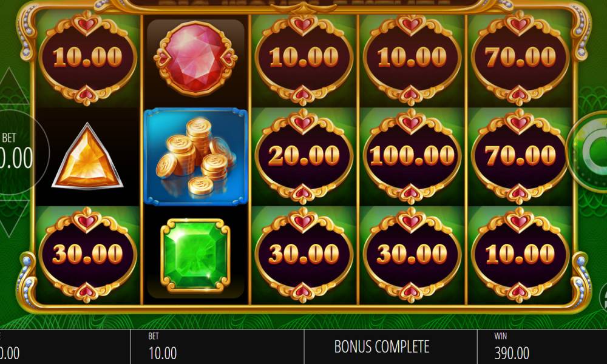This screenshot has height=364, width=607.
Task: Click the WIN 390.00 display
Action: pyautogui.click(x=542, y=346)
